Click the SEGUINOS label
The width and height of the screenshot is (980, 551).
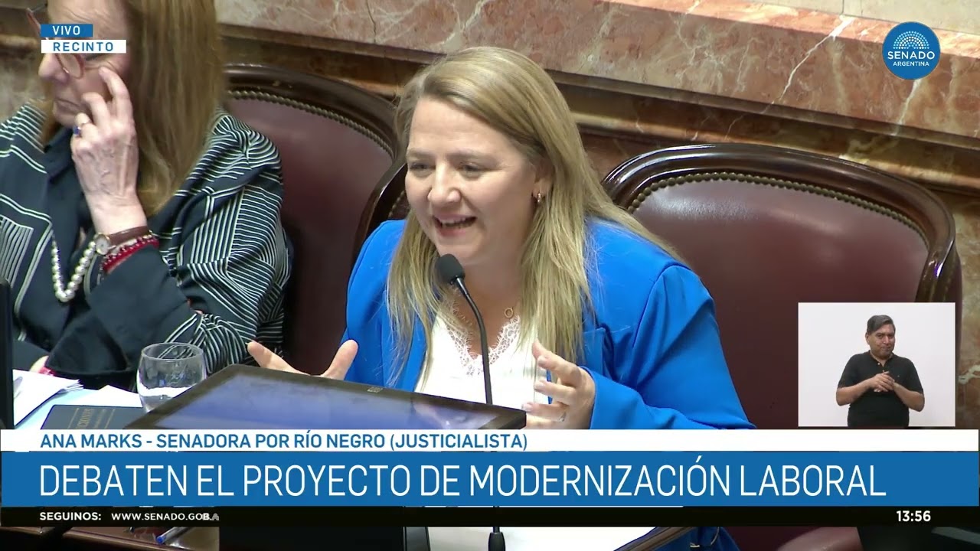70,517
